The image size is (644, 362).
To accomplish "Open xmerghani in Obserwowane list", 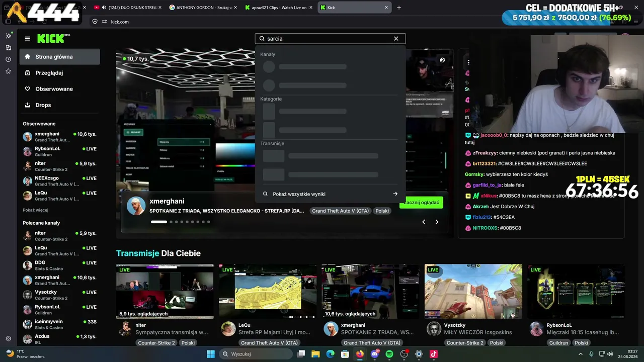I will tap(59, 137).
